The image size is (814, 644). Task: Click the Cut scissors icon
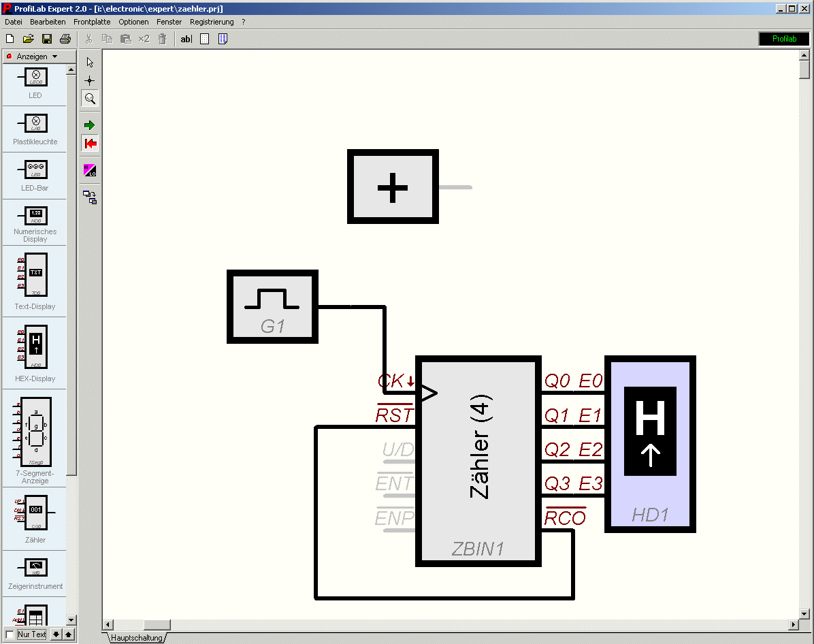pos(88,39)
